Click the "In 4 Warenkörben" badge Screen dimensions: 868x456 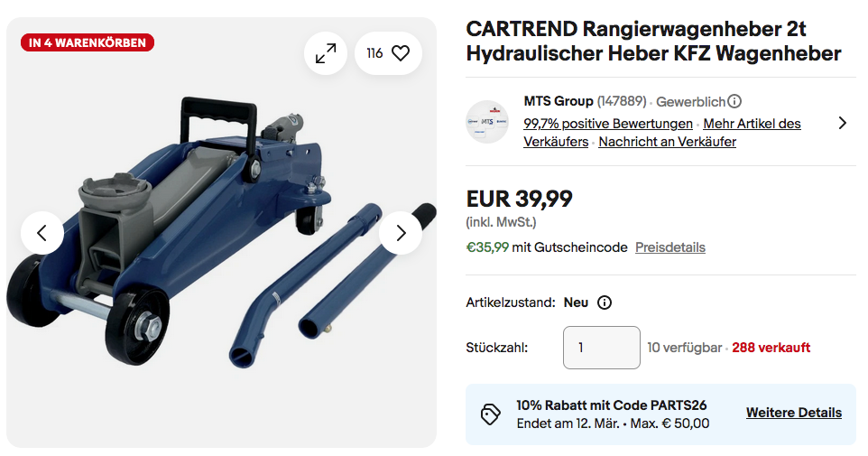coord(88,42)
